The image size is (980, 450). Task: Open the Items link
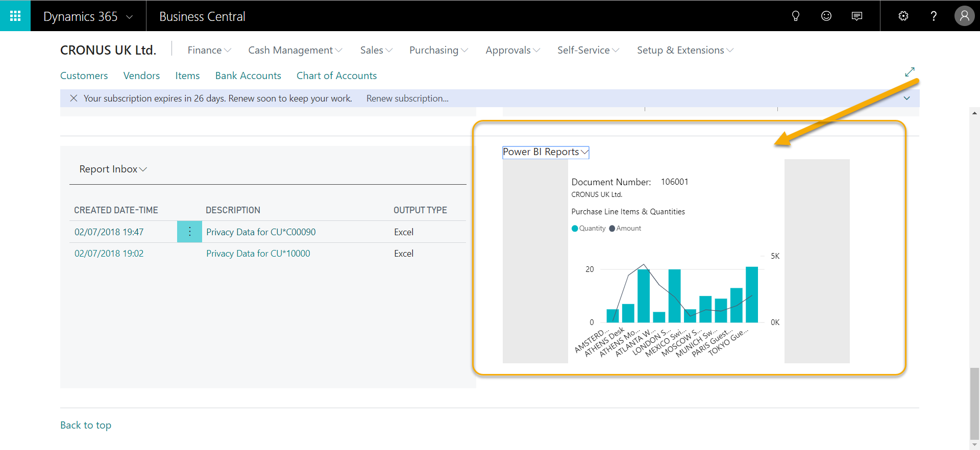tap(187, 76)
